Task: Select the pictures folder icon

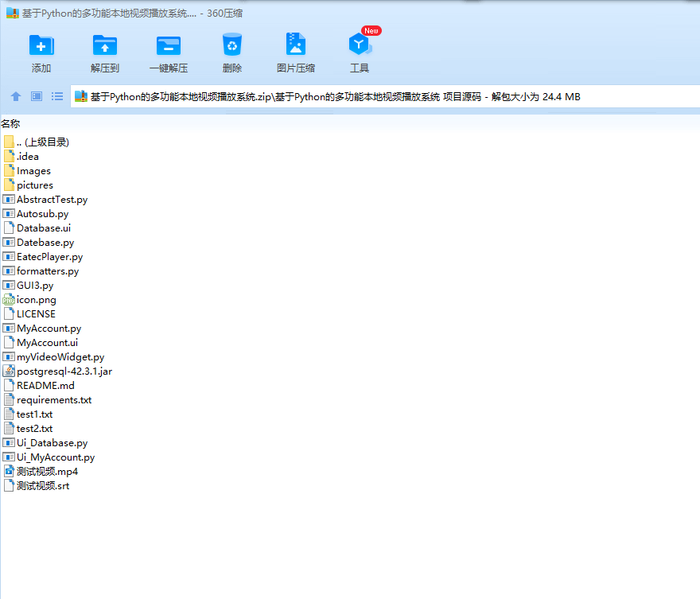Action: 9,185
